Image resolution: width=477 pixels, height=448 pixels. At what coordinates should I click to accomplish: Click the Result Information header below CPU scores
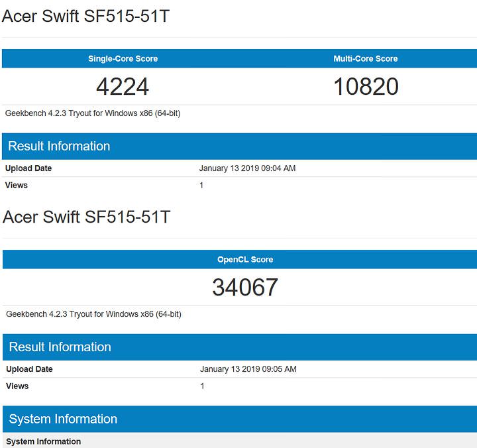coord(59,146)
